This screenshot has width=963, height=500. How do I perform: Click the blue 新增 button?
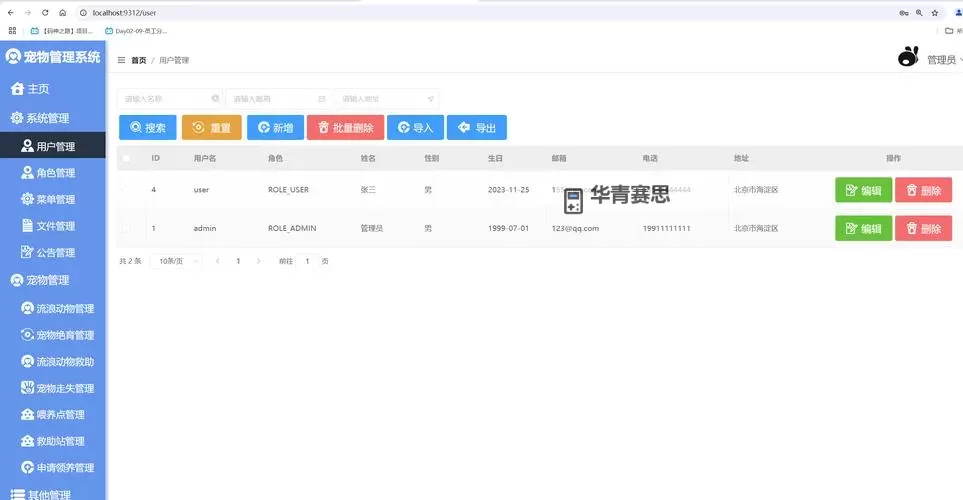[x=274, y=128]
